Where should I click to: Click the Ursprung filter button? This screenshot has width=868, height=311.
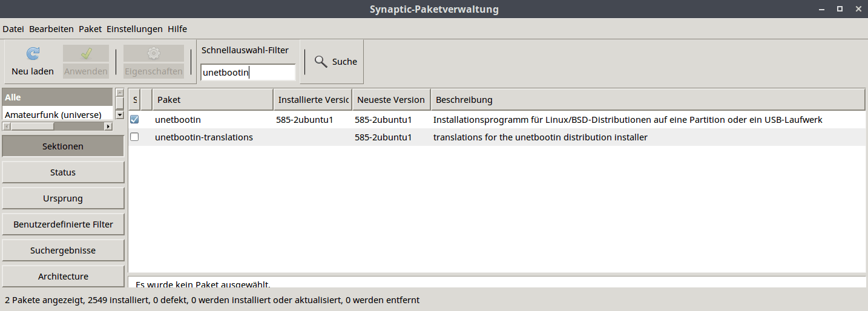63,198
